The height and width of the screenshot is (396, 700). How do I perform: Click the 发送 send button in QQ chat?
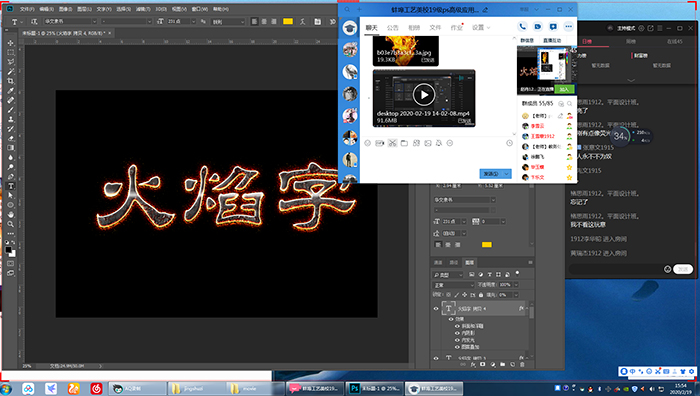click(x=491, y=174)
